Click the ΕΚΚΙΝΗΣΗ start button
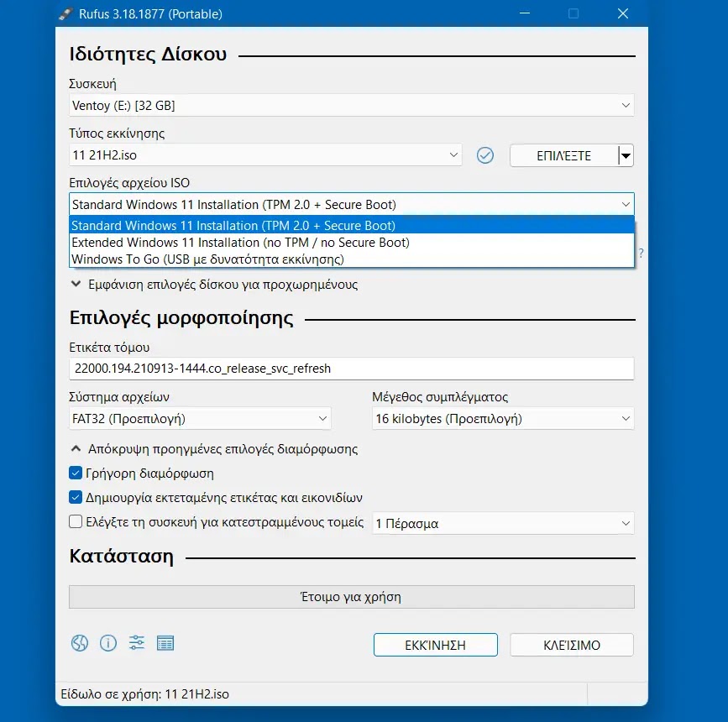This screenshot has height=722, width=728. click(436, 645)
